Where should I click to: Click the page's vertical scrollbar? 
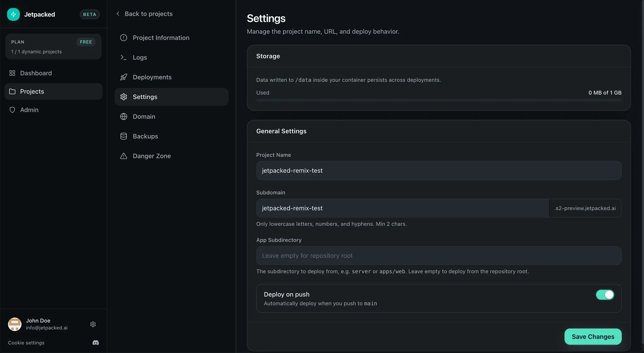pos(642,172)
